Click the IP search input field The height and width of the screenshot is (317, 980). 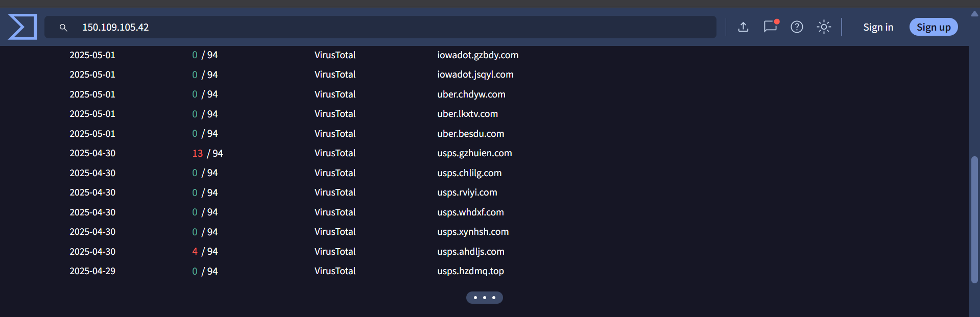pos(357,27)
